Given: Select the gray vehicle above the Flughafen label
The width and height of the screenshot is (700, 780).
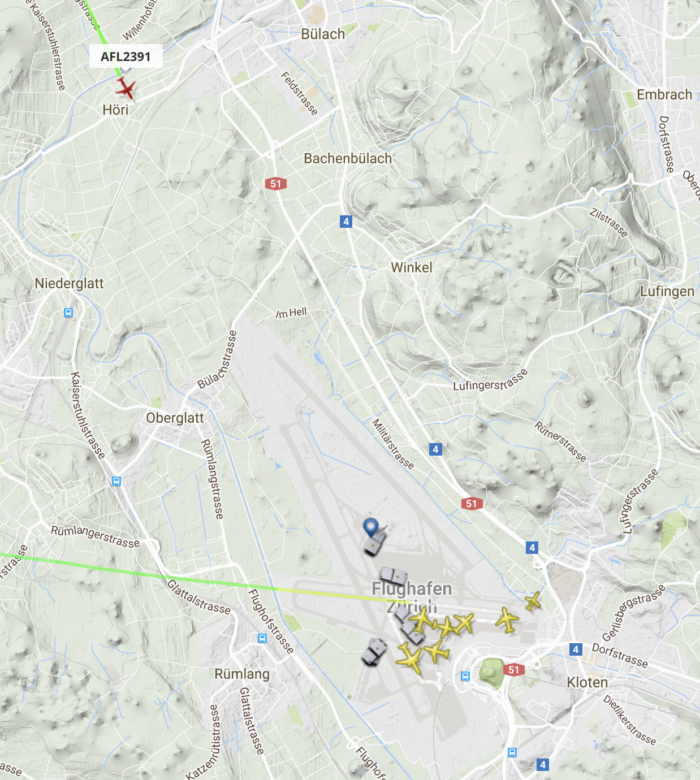Looking at the screenshot, I should pyautogui.click(x=394, y=577).
